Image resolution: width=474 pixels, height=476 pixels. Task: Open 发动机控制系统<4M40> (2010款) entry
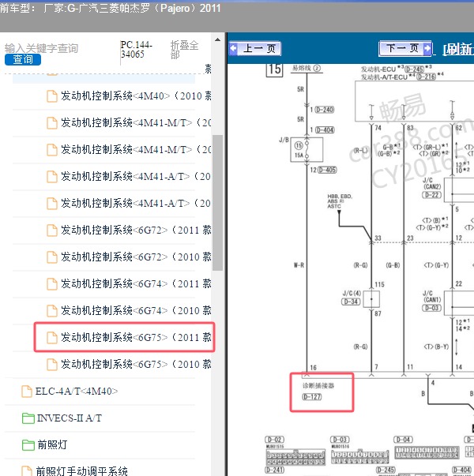pos(136,96)
